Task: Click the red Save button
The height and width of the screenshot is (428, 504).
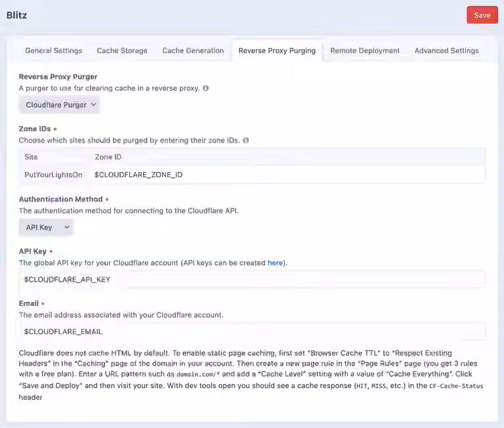Action: [x=482, y=15]
